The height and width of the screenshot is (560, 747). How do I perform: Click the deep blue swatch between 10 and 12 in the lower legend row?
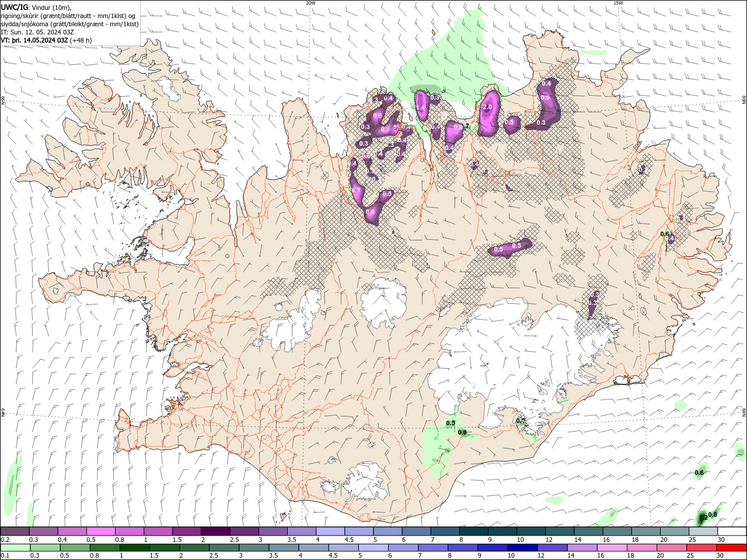(x=522, y=548)
